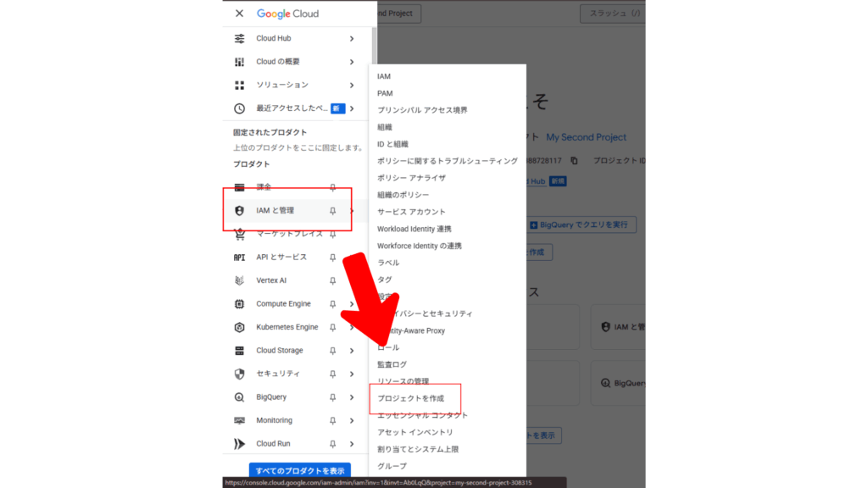Expand the Cloud Run submenu arrow
The height and width of the screenshot is (488, 868).
click(x=352, y=444)
